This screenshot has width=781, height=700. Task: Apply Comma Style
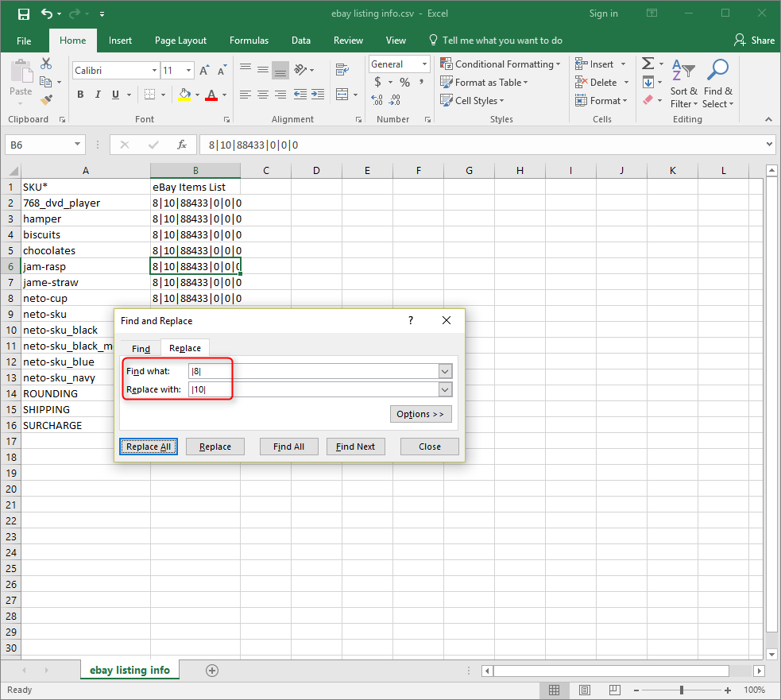coord(422,82)
